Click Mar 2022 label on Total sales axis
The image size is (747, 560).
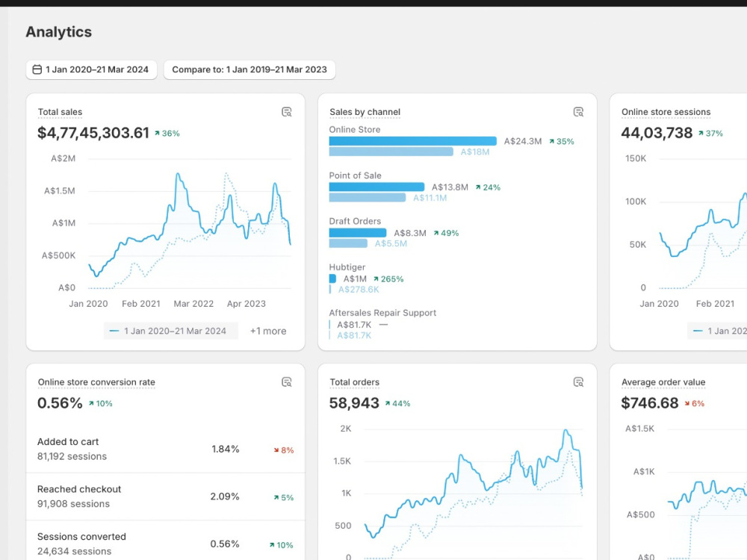click(x=193, y=304)
